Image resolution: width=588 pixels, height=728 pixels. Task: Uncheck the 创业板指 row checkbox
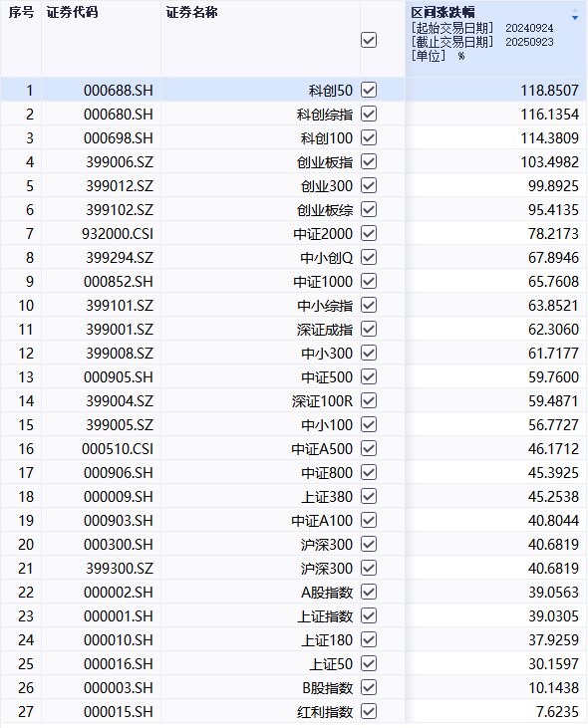pos(369,161)
